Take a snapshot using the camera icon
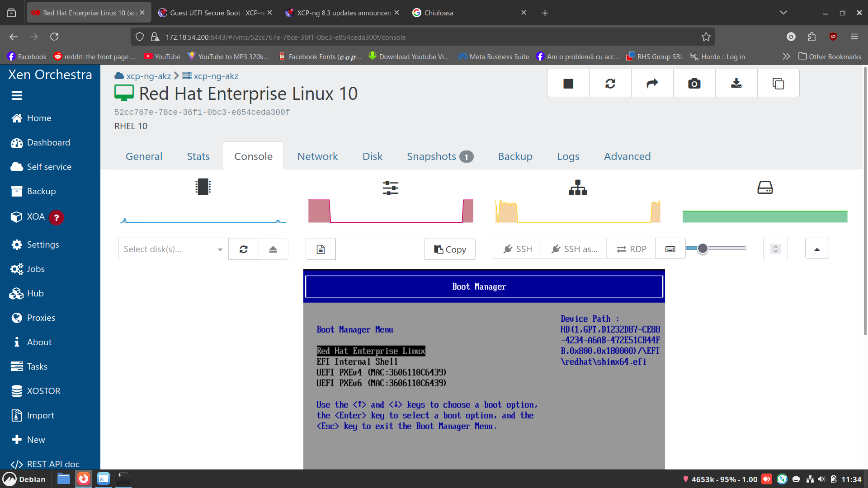Image resolution: width=868 pixels, height=488 pixels. pos(694,83)
